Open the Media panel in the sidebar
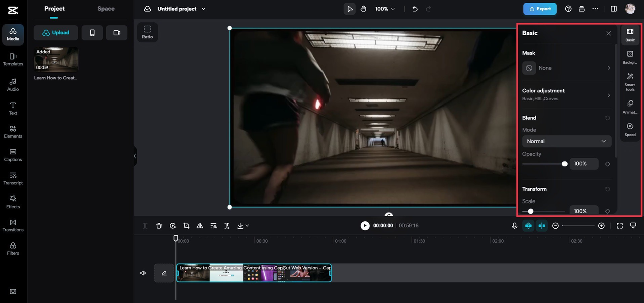 pyautogui.click(x=13, y=35)
